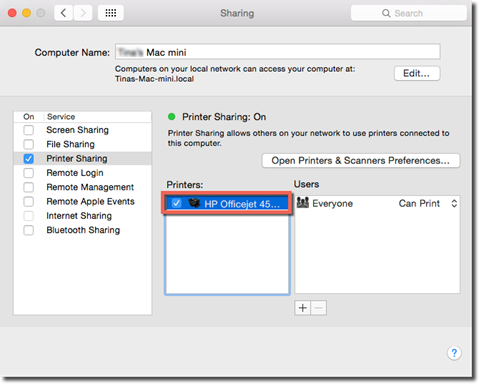Open help with the question mark button
This screenshot has width=479, height=384.
(x=454, y=353)
